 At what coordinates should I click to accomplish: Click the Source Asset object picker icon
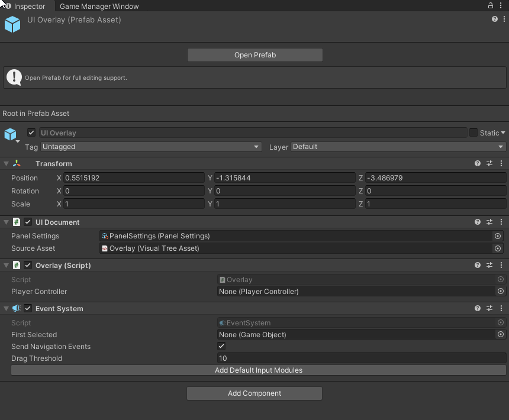tap(497, 248)
